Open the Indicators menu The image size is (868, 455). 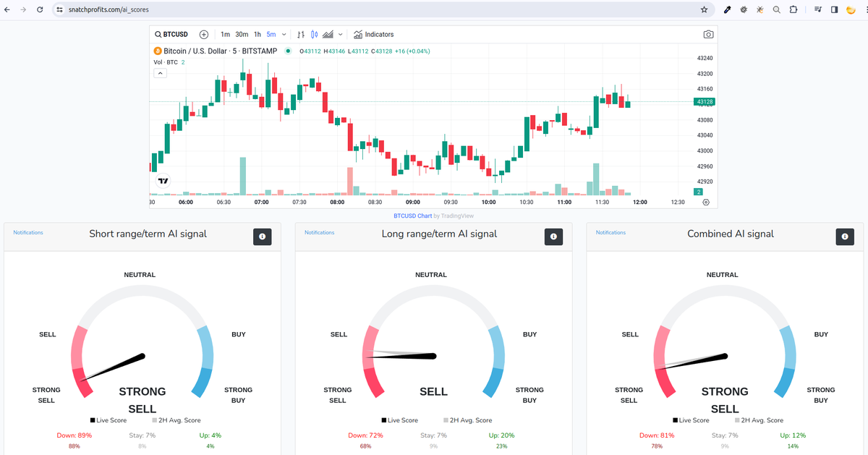pyautogui.click(x=373, y=34)
